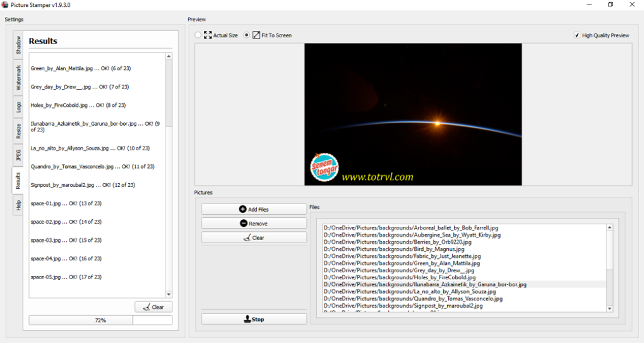Viewport: 644px width, 343px height.
Task: Click result line space-02.jpg OK (14 of 23)
Action: [x=66, y=222]
